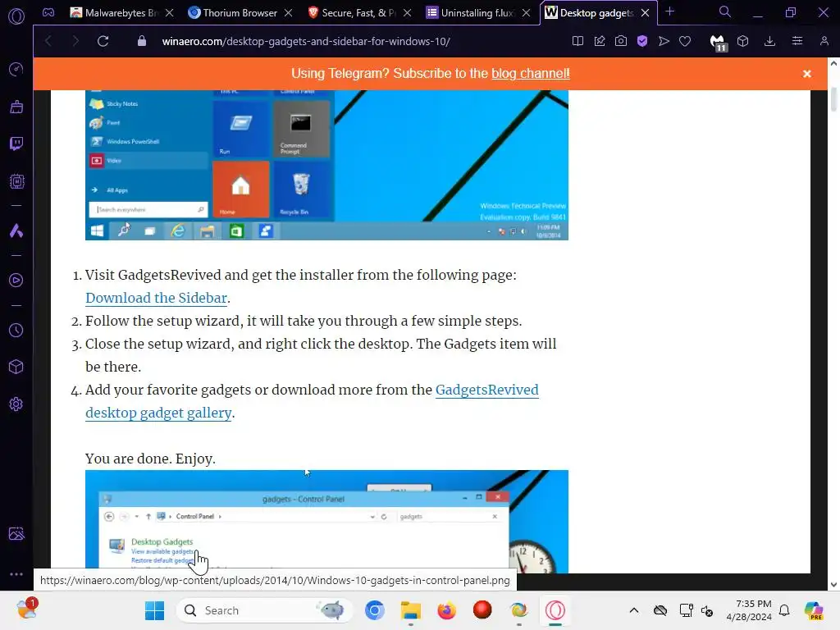
Task: Add page to bookmarks heart icon
Action: pyautogui.click(x=685, y=41)
